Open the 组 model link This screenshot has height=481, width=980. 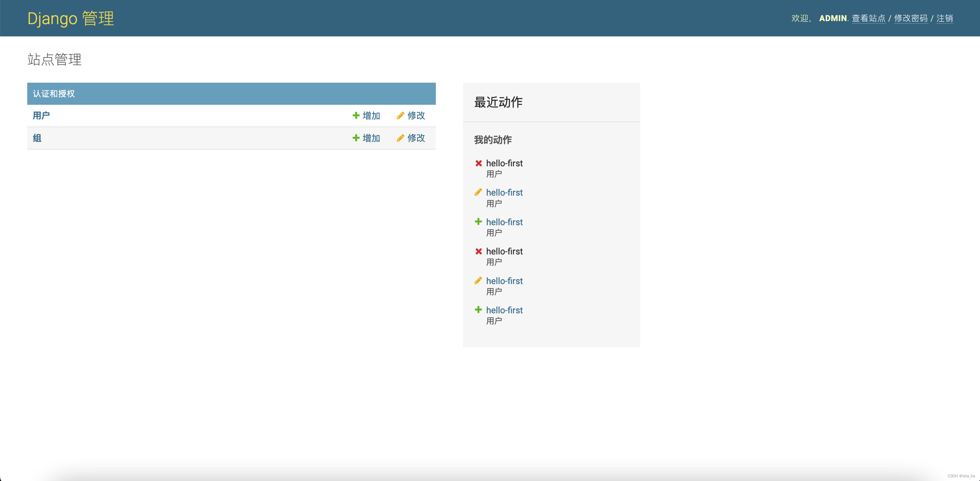[37, 138]
